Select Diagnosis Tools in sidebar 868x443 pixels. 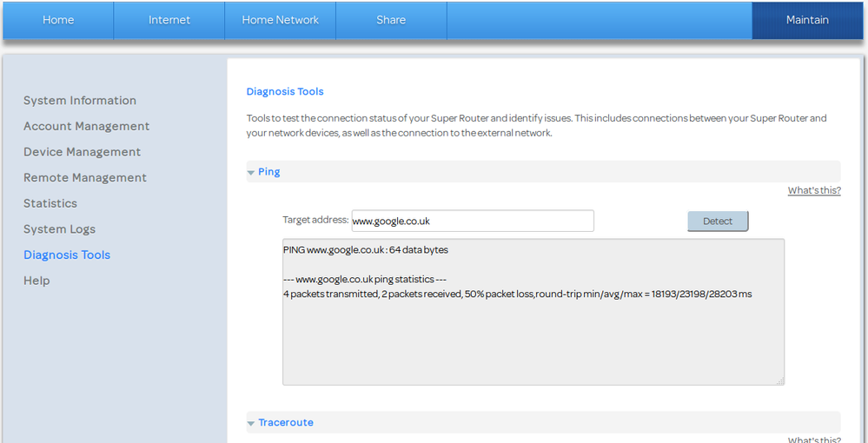pyautogui.click(x=67, y=255)
